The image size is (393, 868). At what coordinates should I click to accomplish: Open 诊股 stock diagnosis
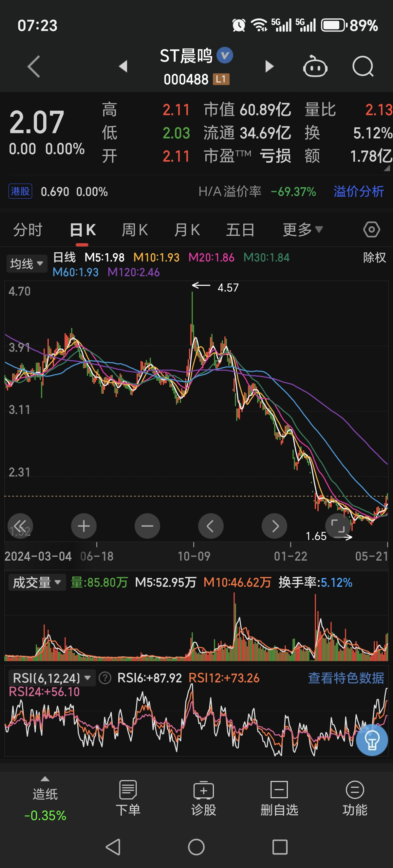[x=204, y=799]
